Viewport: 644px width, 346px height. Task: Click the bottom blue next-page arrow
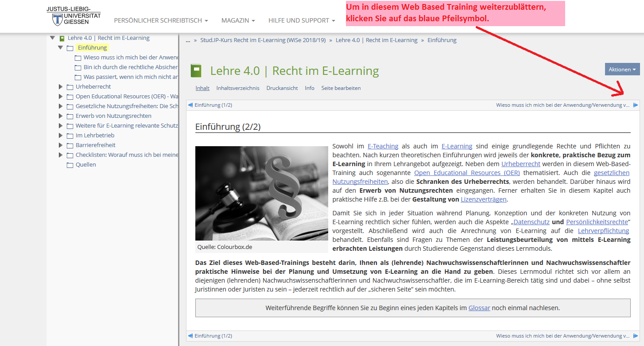635,336
